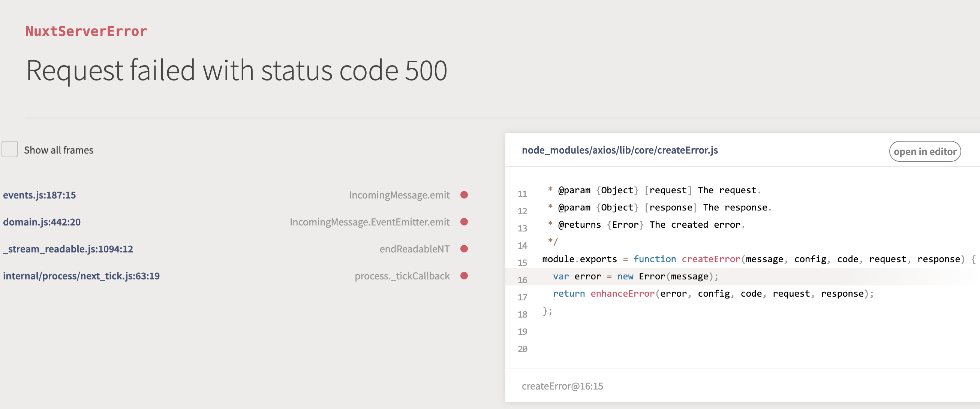Click the process._tickCallback method label

click(x=402, y=276)
